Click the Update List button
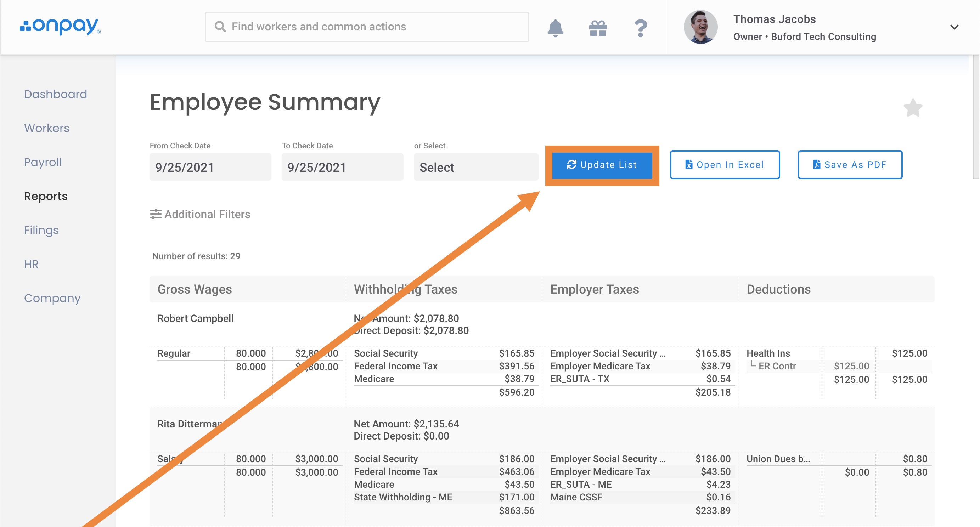 602,165
